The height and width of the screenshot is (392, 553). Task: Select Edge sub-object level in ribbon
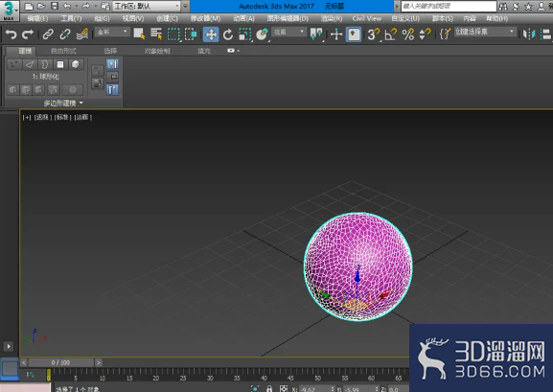point(30,64)
